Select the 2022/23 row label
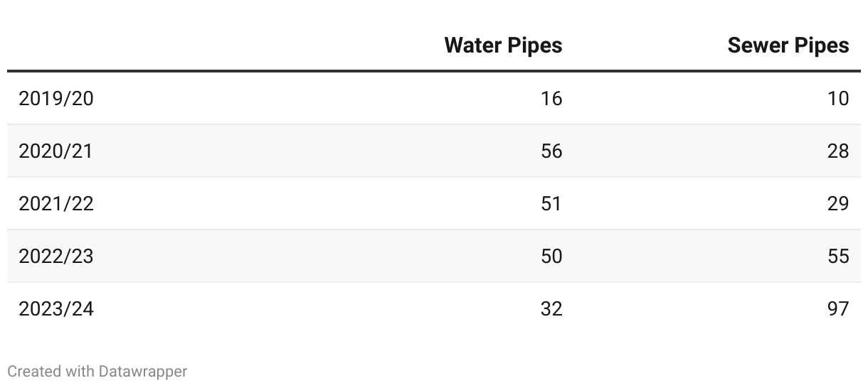868x388 pixels. pos(56,256)
